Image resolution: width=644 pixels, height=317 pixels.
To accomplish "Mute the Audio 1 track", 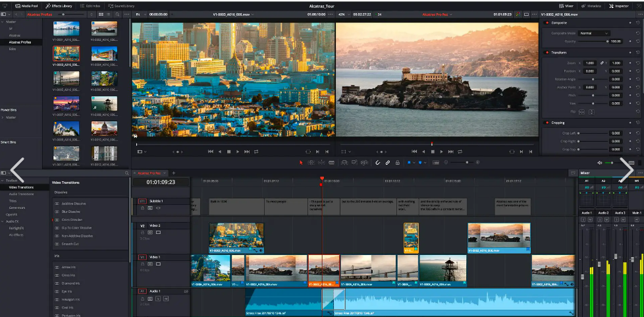I will pyautogui.click(x=166, y=299).
